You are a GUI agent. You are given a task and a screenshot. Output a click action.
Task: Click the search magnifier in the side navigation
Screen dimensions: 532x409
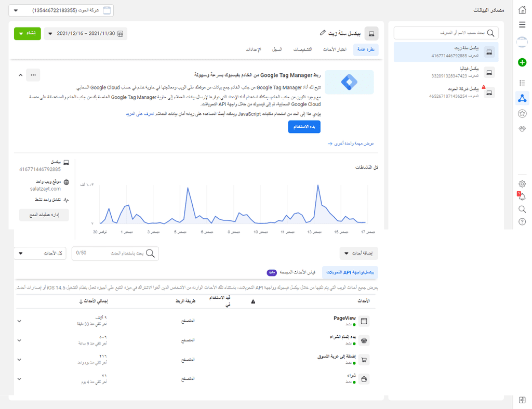[x=522, y=209]
